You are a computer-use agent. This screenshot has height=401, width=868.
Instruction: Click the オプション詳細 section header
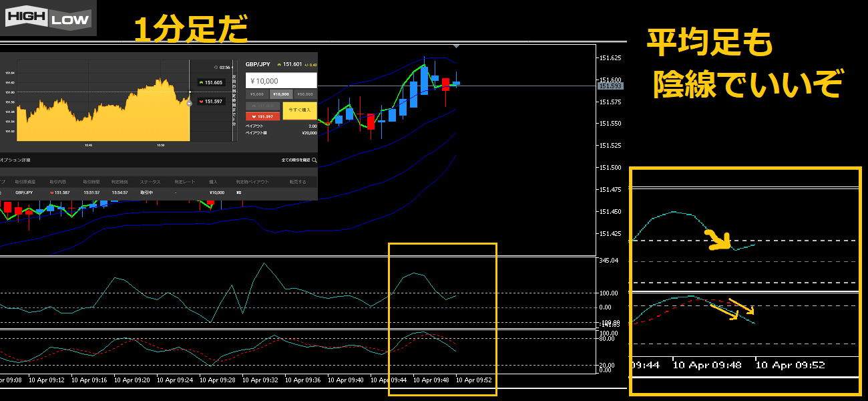click(x=15, y=160)
